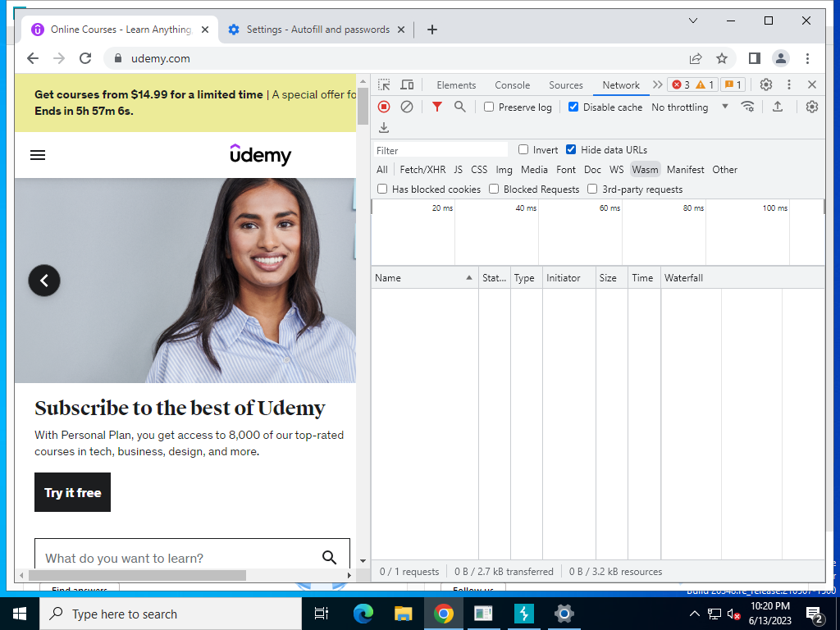Expand more DevTools tabs chevron
Image resolution: width=840 pixels, height=630 pixels.
pos(657,84)
